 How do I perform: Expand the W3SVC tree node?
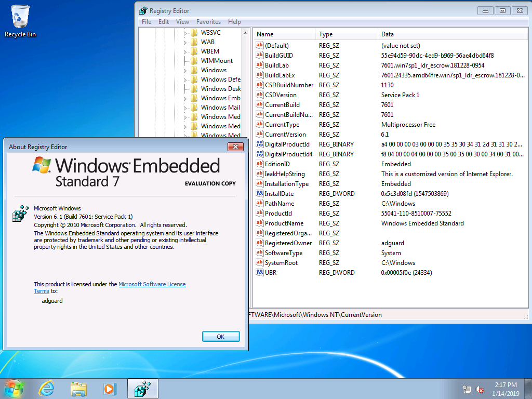185,33
